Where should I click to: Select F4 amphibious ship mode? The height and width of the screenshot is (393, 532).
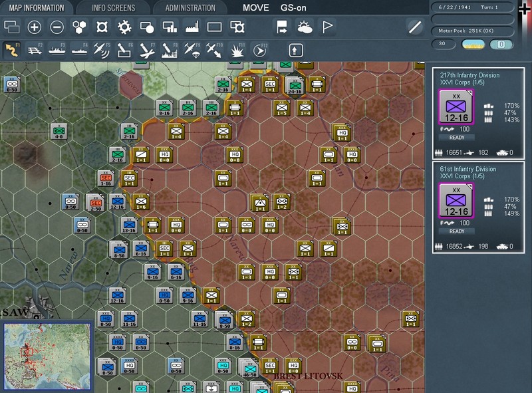(79, 51)
